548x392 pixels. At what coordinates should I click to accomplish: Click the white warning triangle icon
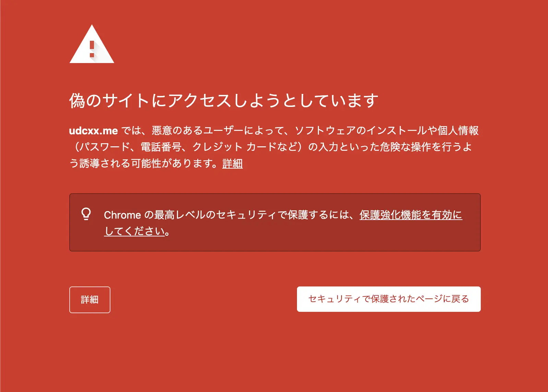(92, 44)
